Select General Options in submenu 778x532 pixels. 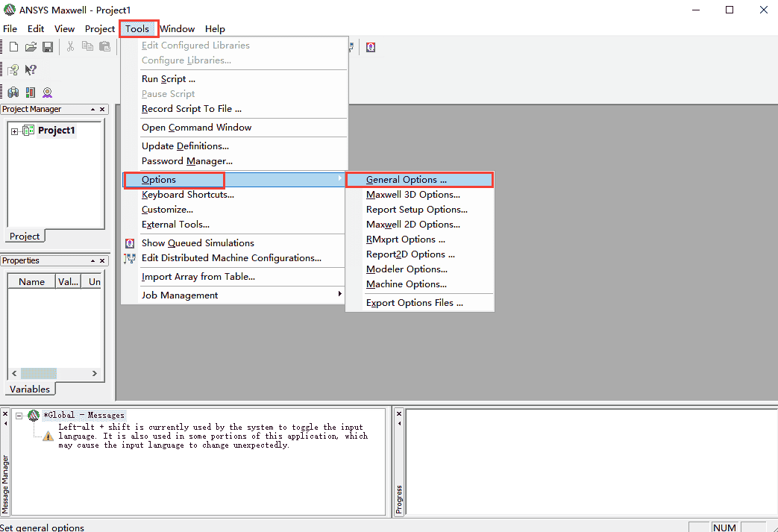point(420,180)
